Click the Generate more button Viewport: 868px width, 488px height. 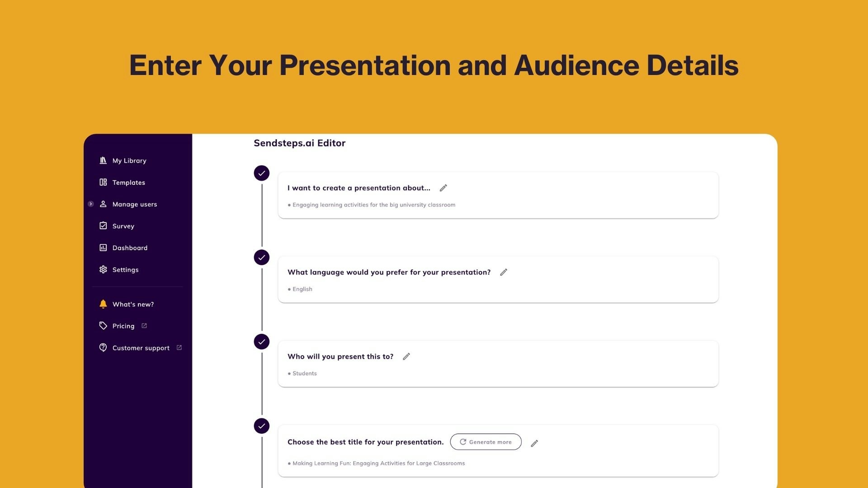(x=486, y=442)
